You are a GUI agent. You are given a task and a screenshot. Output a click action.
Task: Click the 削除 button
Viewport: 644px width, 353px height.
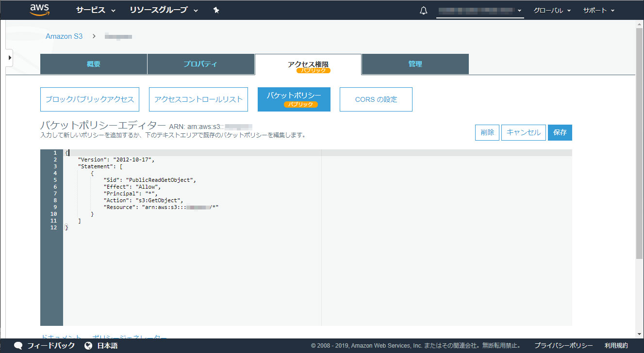(x=487, y=132)
